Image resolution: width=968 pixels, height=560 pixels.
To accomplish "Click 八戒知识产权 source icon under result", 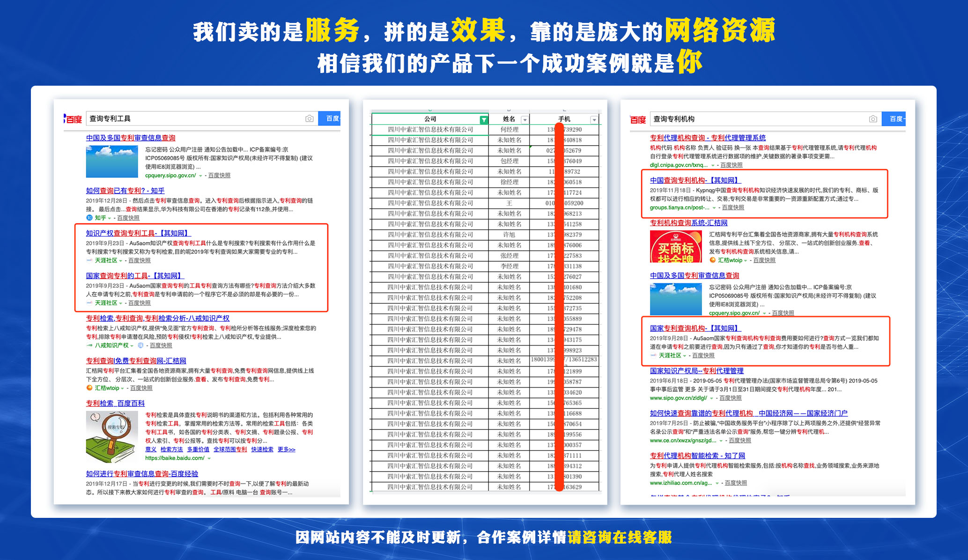I will coord(89,346).
